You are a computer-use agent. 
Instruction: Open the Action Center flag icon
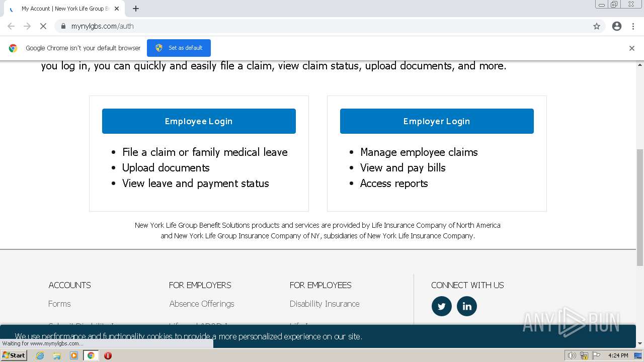click(x=597, y=355)
